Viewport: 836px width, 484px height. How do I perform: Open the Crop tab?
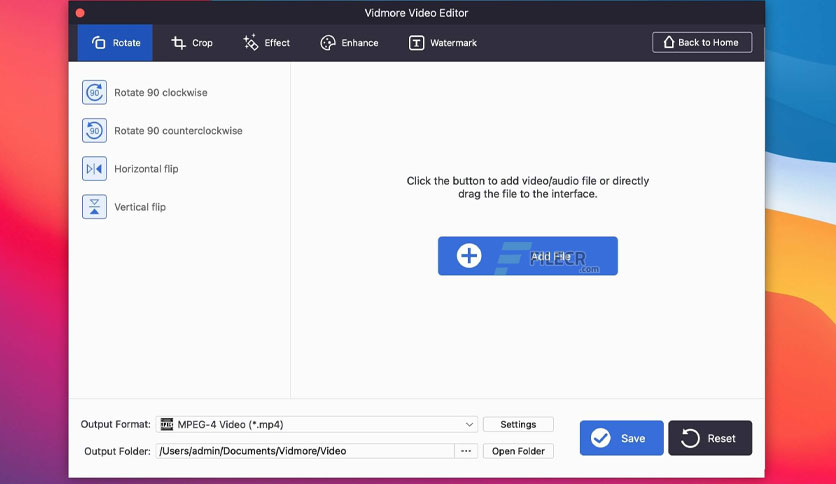[192, 43]
